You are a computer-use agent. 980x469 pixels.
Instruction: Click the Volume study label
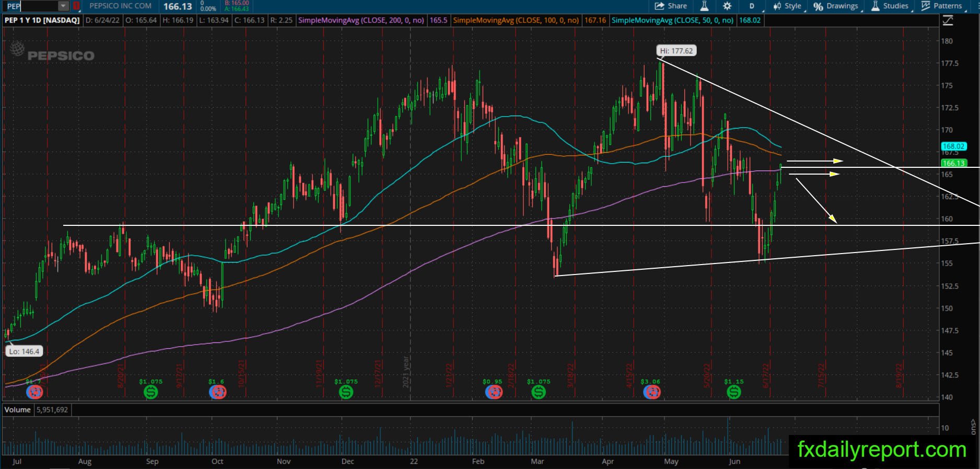tap(18, 410)
